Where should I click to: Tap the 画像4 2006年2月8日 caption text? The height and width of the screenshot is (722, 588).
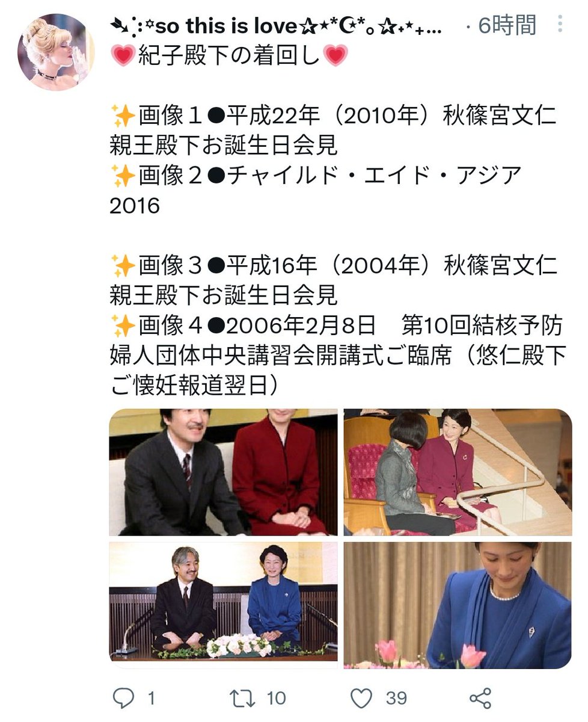coord(338,356)
